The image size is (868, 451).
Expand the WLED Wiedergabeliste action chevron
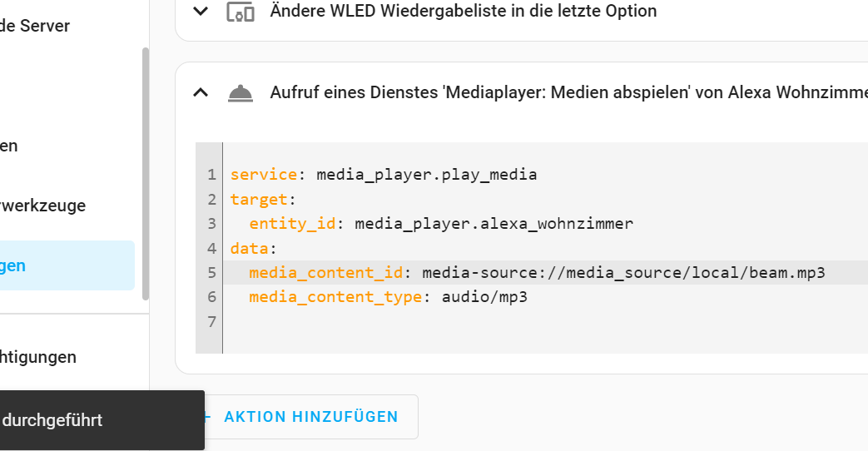click(201, 11)
